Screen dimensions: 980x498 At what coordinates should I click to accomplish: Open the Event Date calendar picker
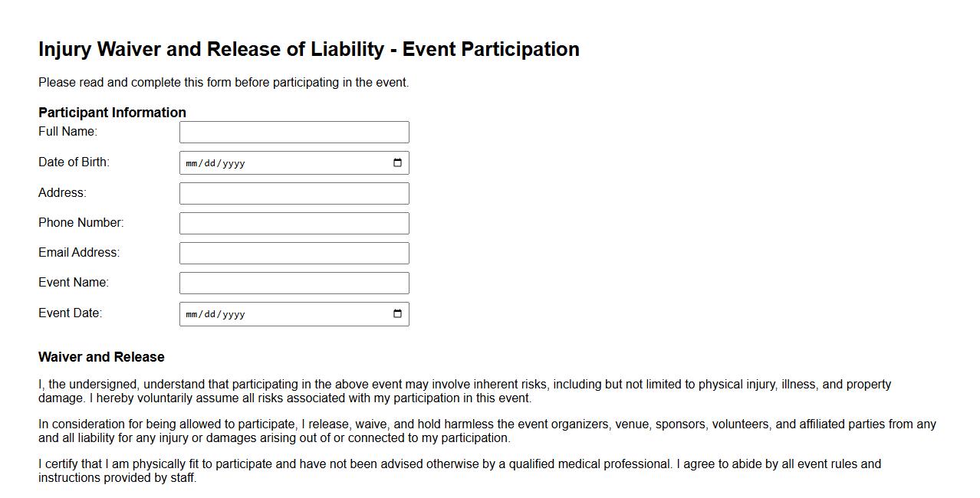click(397, 313)
